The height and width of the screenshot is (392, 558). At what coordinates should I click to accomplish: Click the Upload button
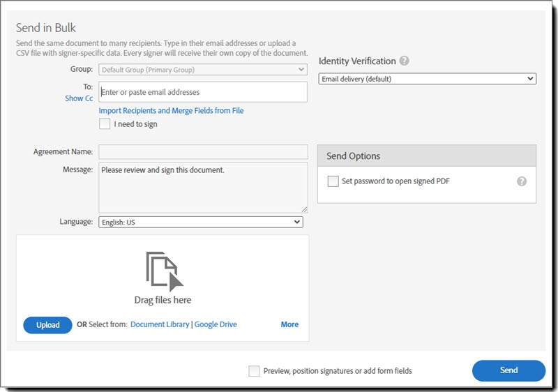click(47, 325)
